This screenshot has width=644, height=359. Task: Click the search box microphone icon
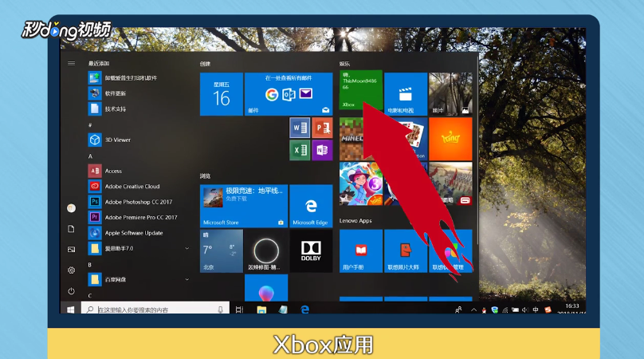click(221, 310)
